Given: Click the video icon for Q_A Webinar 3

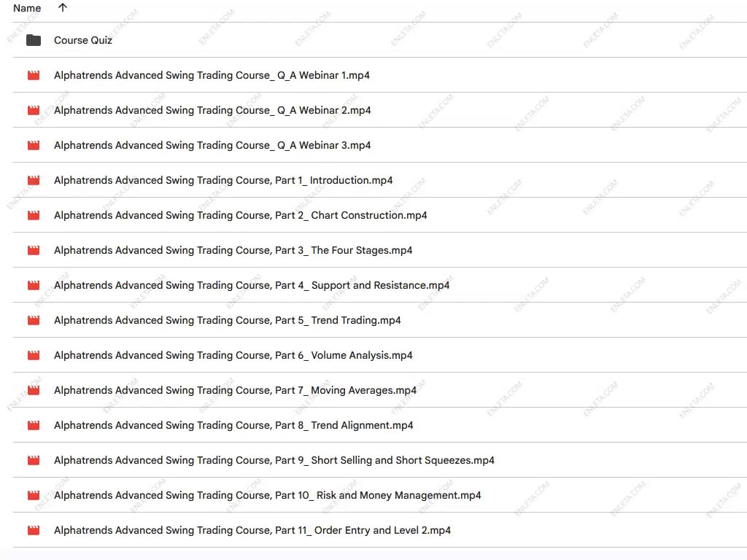Looking at the screenshot, I should coord(34,145).
